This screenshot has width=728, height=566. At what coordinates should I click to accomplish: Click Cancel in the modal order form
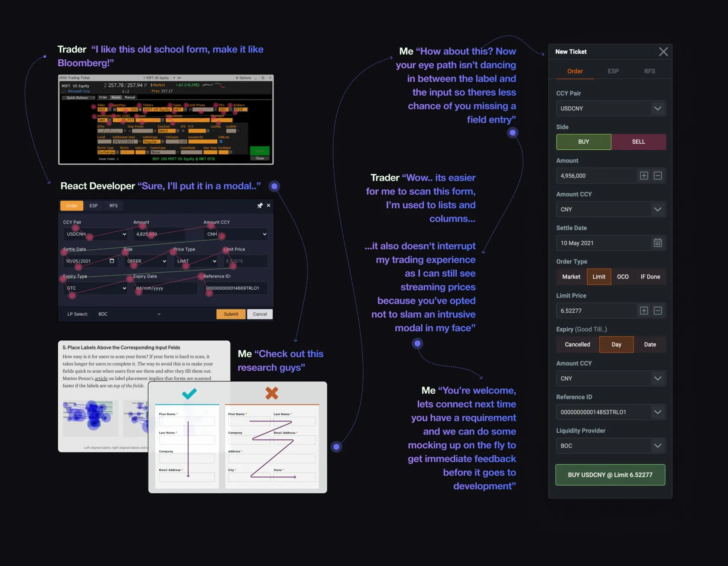click(260, 314)
